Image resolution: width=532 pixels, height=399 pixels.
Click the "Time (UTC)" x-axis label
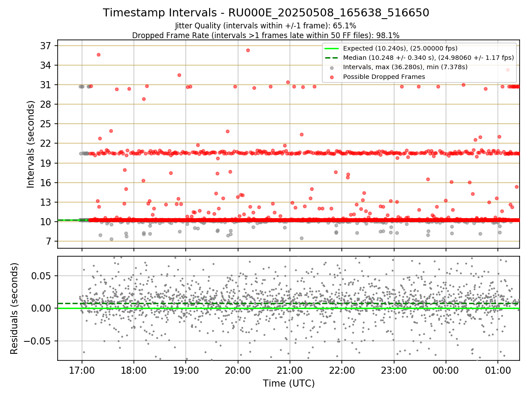289,383
